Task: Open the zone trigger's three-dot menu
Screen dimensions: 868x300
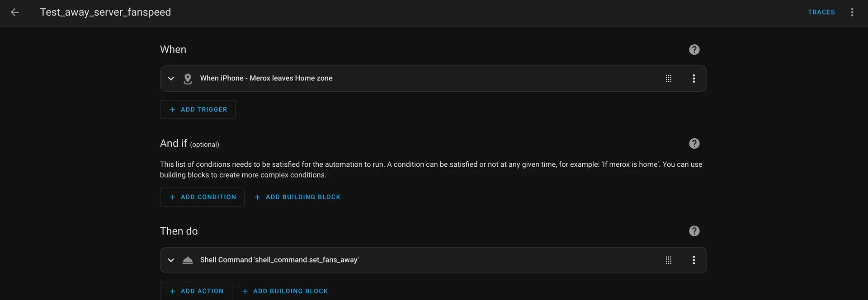Action: point(693,79)
